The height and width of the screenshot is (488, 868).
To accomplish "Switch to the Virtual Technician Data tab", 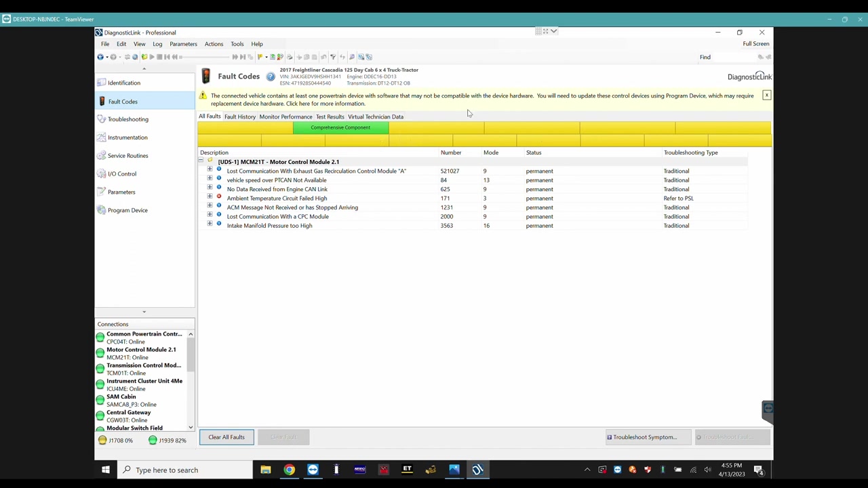I will [x=376, y=117].
